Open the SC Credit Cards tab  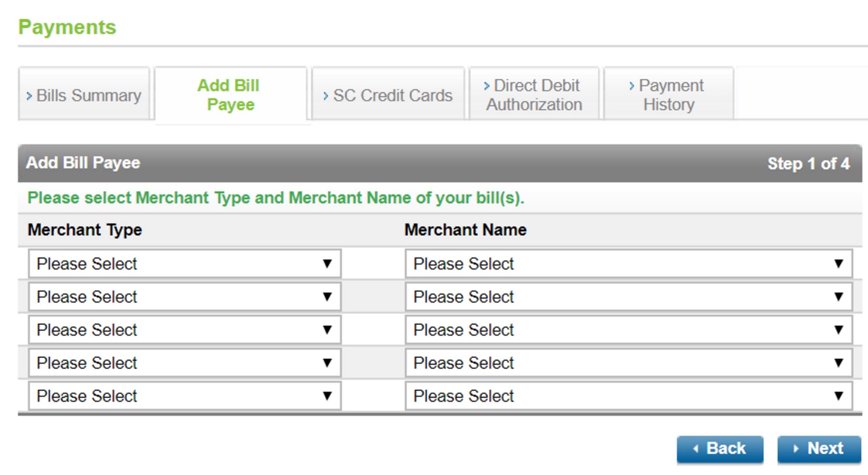pyautogui.click(x=388, y=95)
